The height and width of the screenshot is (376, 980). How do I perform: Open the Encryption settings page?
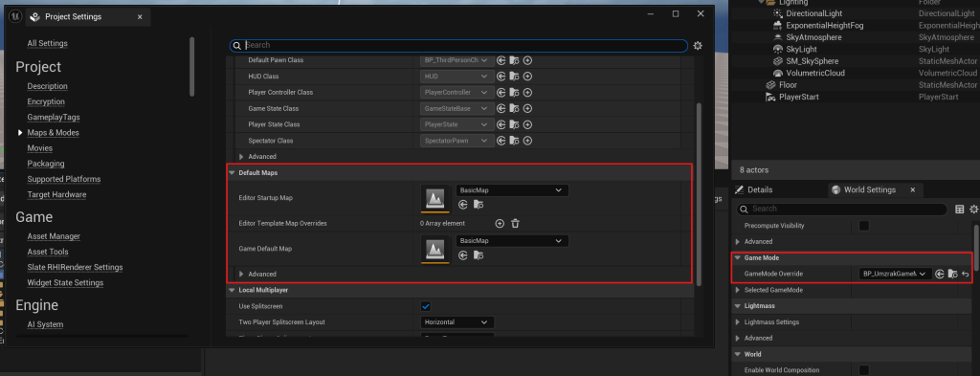(46, 101)
